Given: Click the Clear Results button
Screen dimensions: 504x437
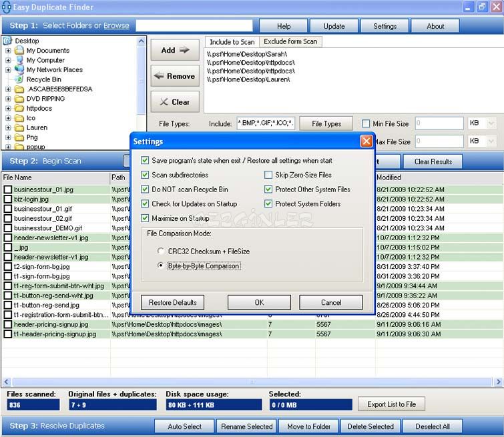Looking at the screenshot, I should coord(433,161).
